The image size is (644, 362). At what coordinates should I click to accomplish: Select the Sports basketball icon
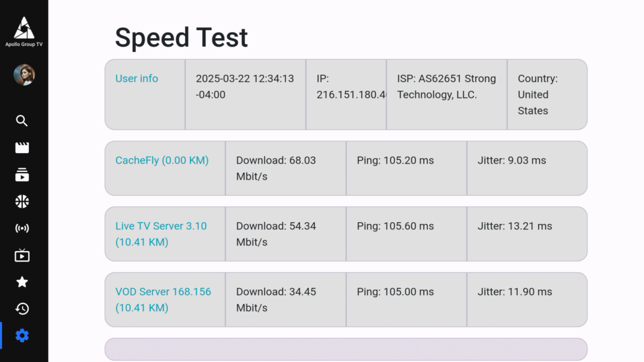point(22,202)
